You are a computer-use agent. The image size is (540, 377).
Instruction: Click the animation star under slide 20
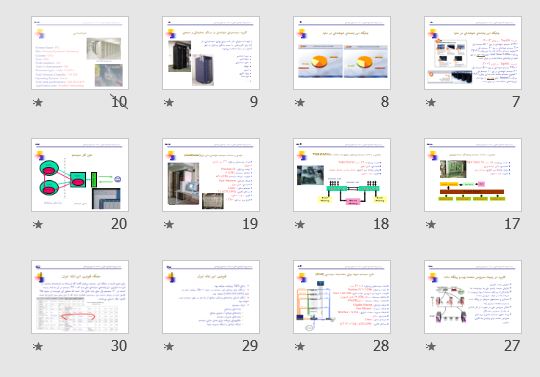38,224
